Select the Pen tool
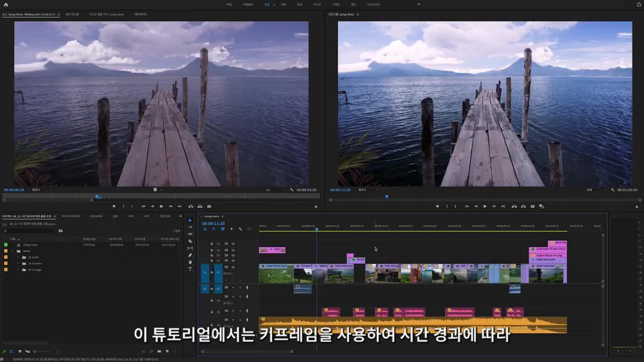The width and height of the screenshot is (644, 362). click(190, 255)
